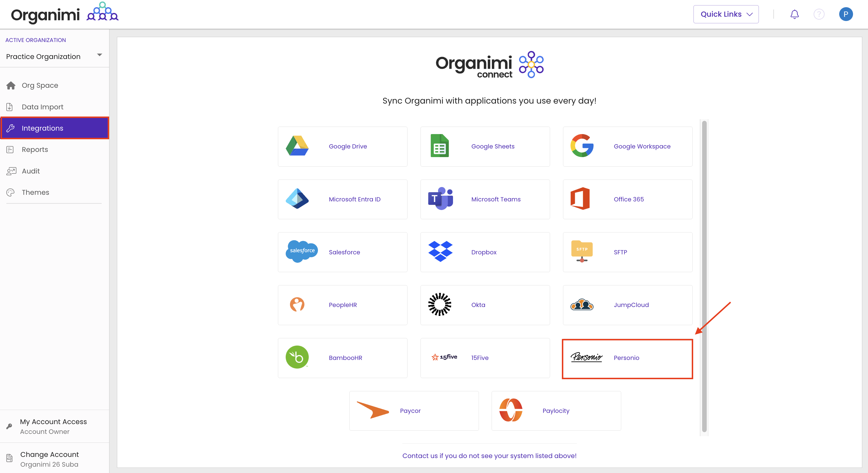Click the BambooHR green logo
The image size is (868, 473).
pos(297,357)
